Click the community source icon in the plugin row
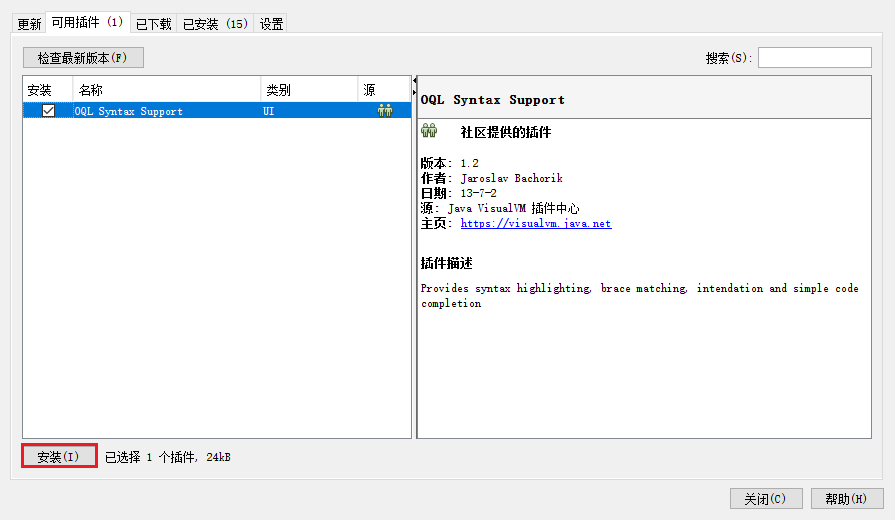This screenshot has height=520, width=895. point(385,111)
